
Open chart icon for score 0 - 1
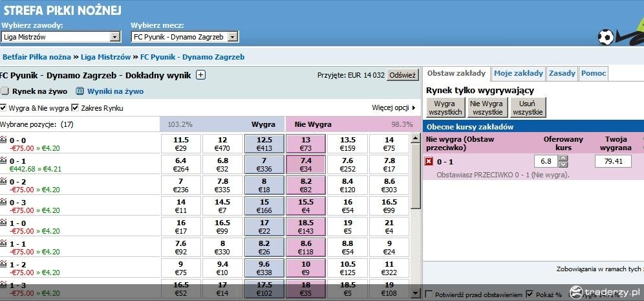pos(3,160)
